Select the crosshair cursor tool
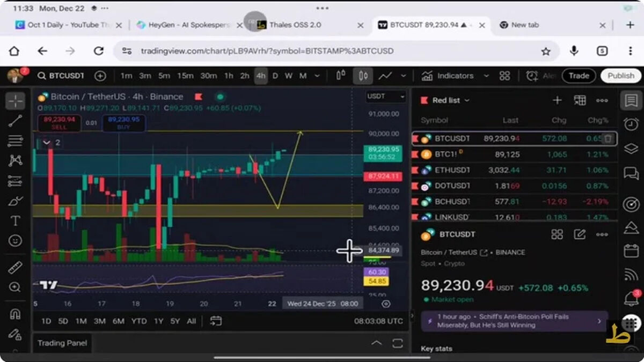 (x=15, y=101)
